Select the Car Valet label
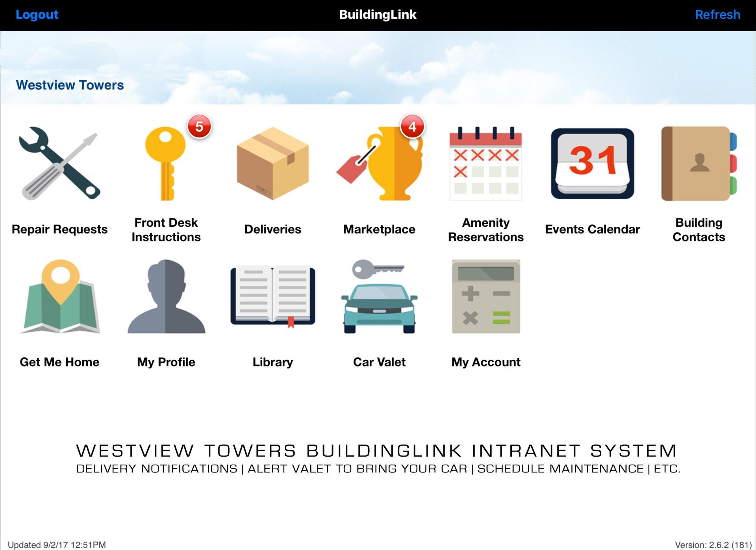Screen dimensions: 756x550 tap(379, 362)
